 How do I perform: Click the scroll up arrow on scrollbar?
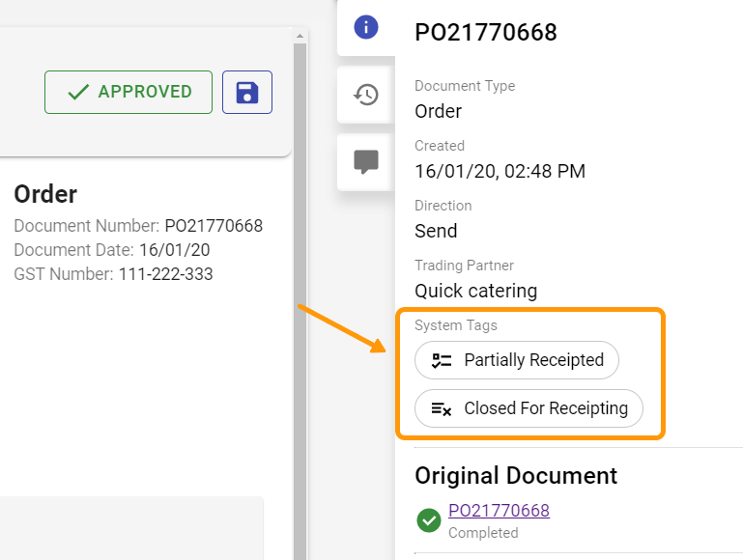pyautogui.click(x=300, y=36)
